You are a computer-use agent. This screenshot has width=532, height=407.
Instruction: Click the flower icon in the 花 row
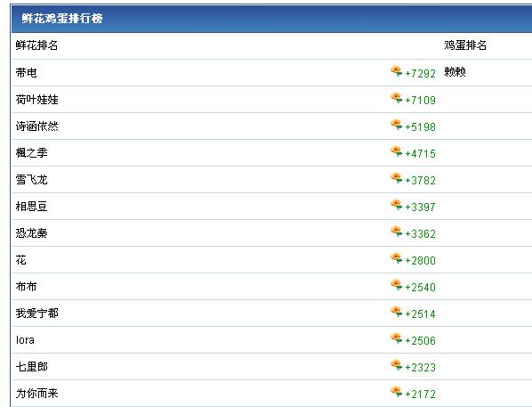click(x=396, y=258)
